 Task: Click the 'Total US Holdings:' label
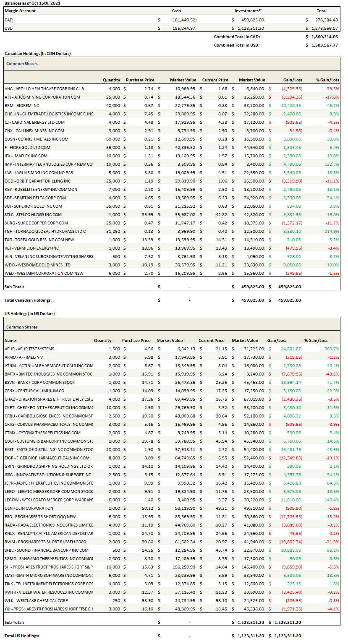point(22,636)
